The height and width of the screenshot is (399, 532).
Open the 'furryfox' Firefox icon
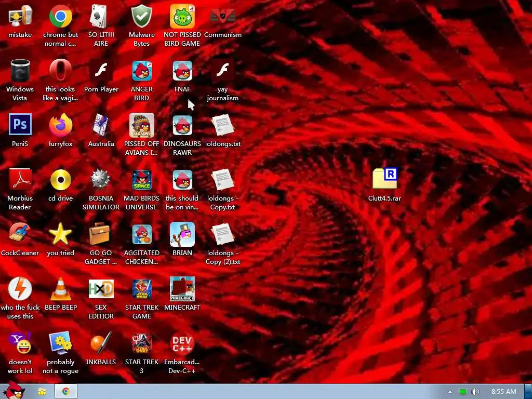point(60,125)
